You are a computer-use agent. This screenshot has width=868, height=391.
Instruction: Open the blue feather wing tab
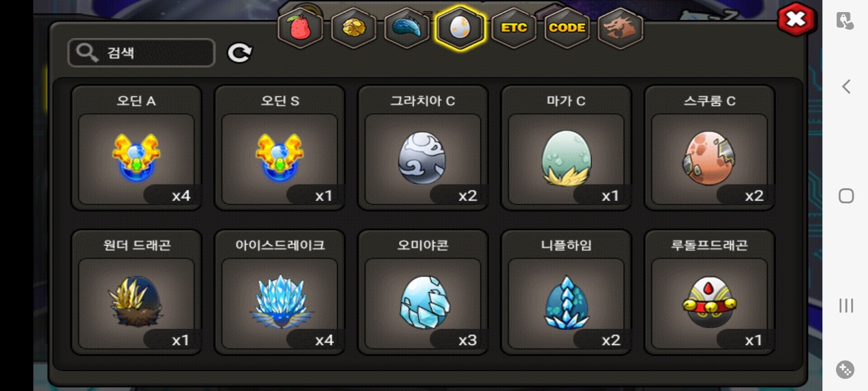tap(406, 28)
